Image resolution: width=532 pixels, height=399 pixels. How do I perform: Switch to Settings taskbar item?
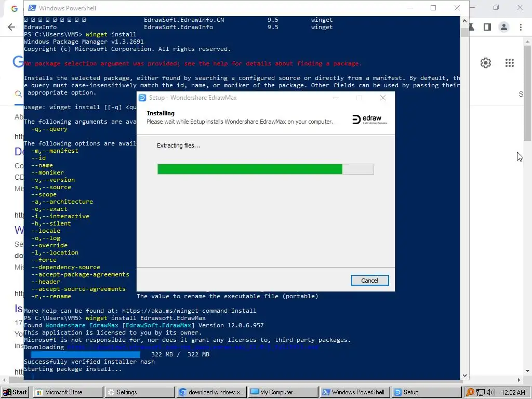[140, 392]
